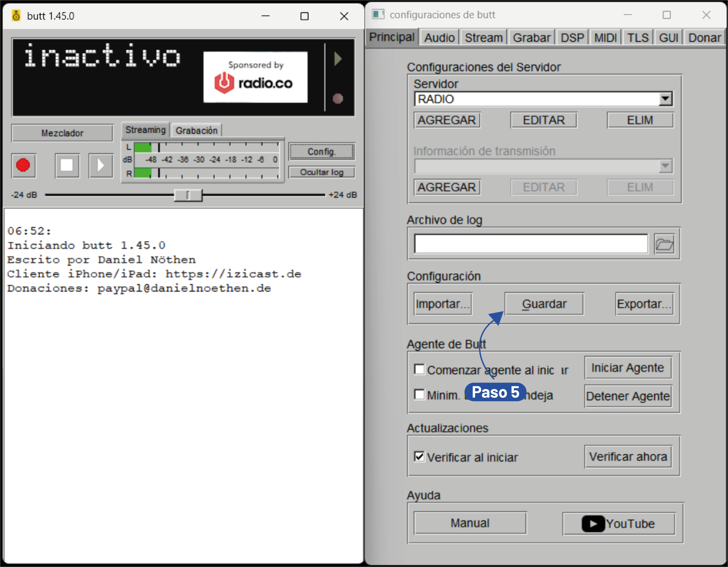The height and width of the screenshot is (567, 728).
Task: Click the play button to start streaming
Action: pyautogui.click(x=101, y=166)
